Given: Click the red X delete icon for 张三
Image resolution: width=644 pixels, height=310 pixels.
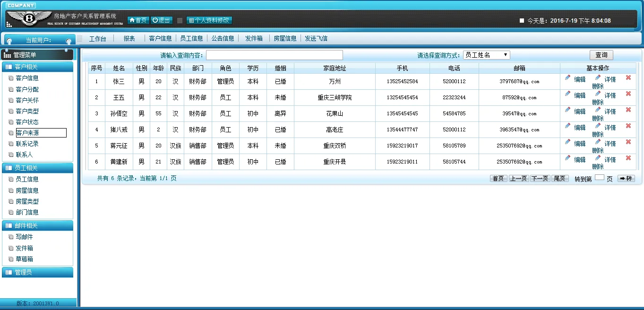Looking at the screenshot, I should (x=628, y=78).
